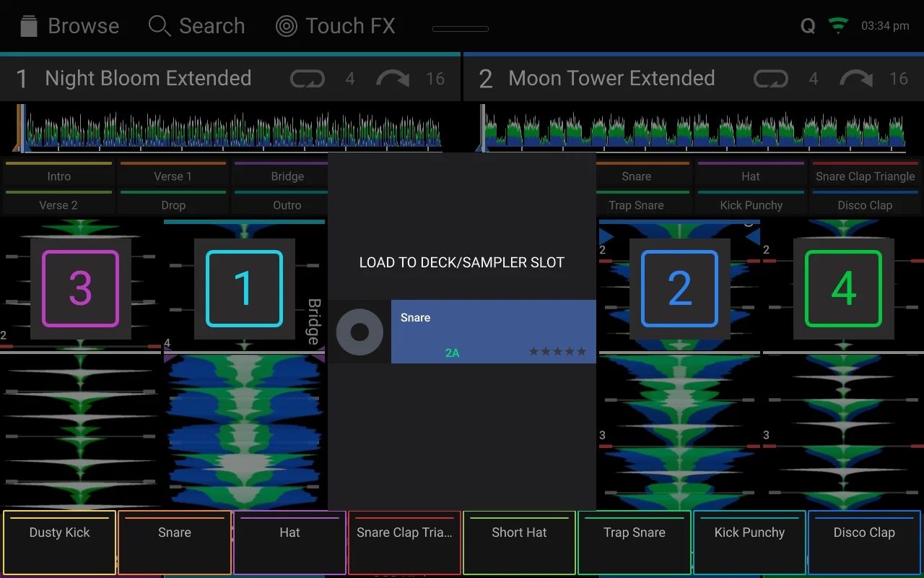Tap the beat jump arrow on deck 2
This screenshot has height=578, width=924.
856,78
